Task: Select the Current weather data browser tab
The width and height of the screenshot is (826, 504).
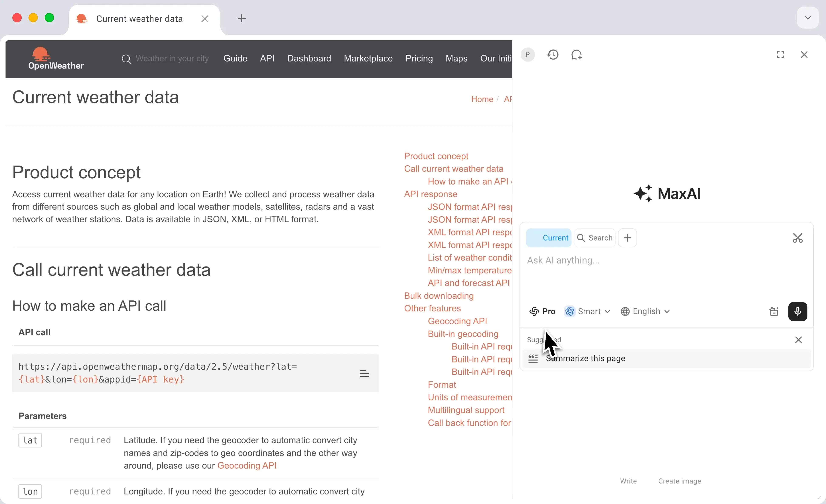Action: [x=144, y=19]
